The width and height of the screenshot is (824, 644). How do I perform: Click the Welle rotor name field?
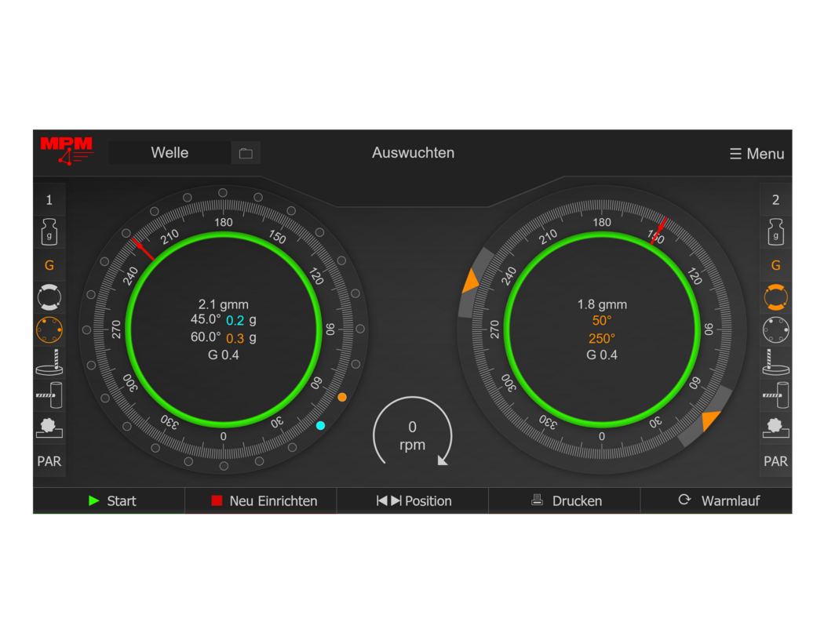(x=170, y=153)
